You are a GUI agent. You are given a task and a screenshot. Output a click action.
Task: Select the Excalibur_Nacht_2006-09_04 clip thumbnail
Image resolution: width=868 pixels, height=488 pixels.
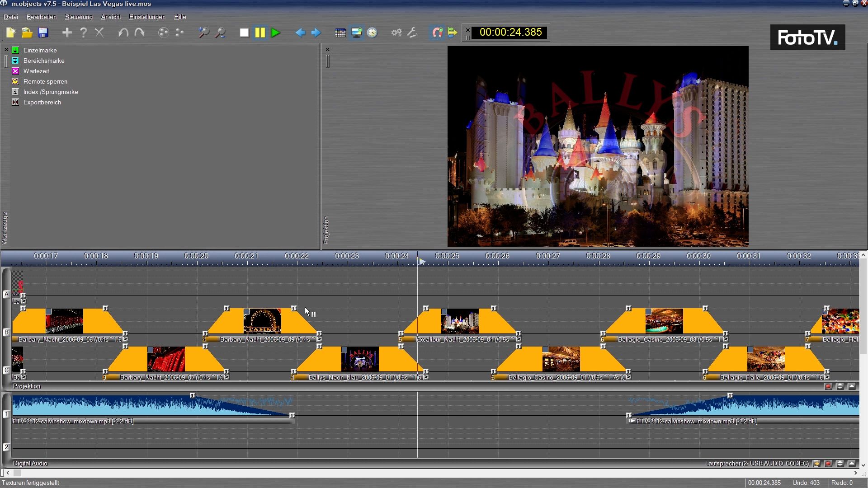[460, 321]
